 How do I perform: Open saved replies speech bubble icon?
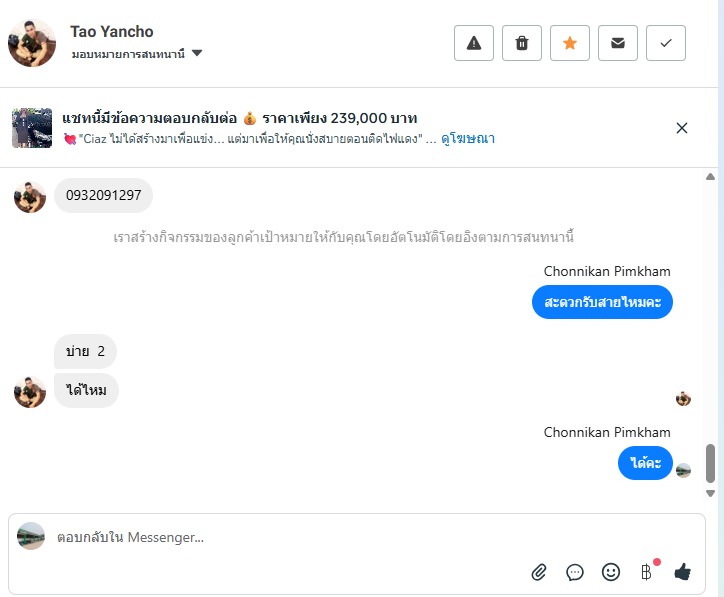coord(575,572)
